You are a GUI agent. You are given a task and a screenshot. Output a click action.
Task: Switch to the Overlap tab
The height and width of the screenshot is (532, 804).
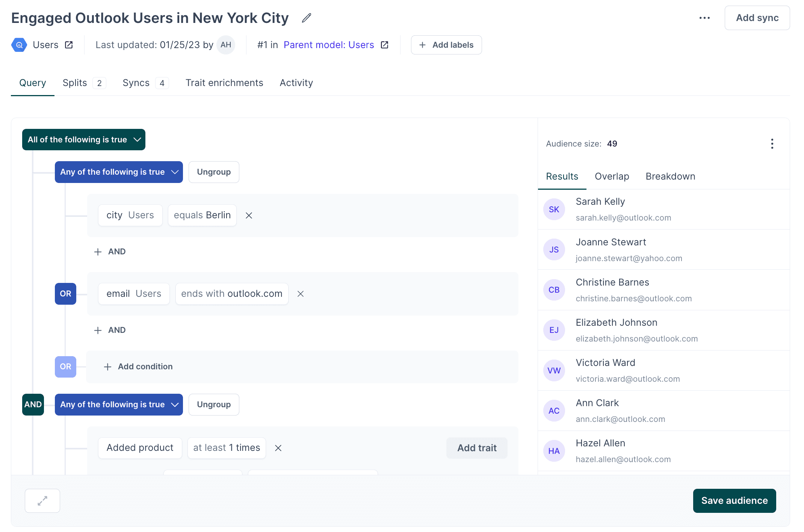612,176
